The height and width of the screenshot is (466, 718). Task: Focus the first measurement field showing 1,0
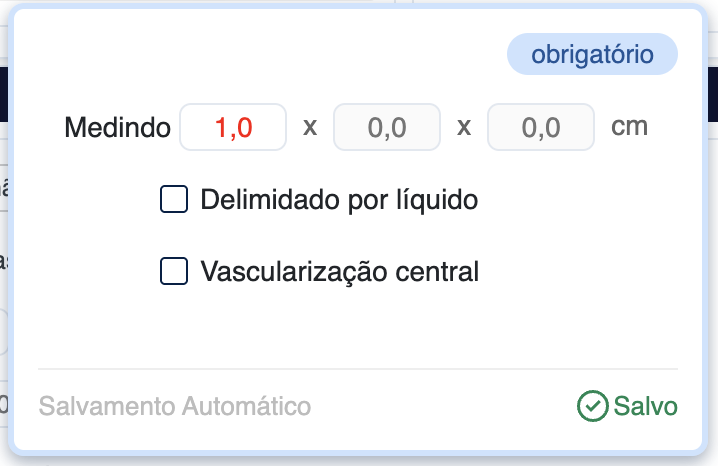coord(233,128)
